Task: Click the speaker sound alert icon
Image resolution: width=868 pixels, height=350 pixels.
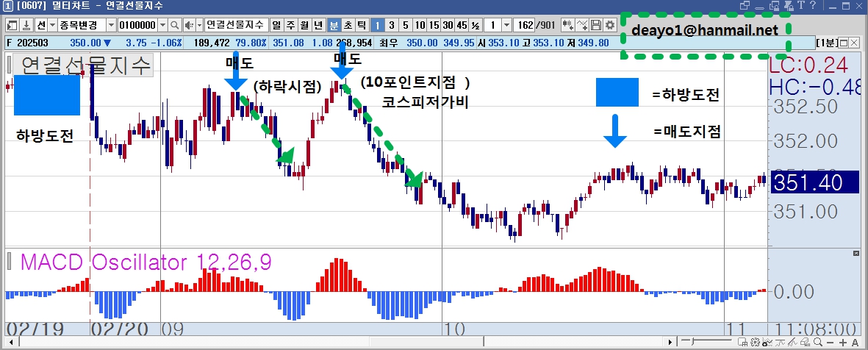Action: pyautogui.click(x=190, y=25)
